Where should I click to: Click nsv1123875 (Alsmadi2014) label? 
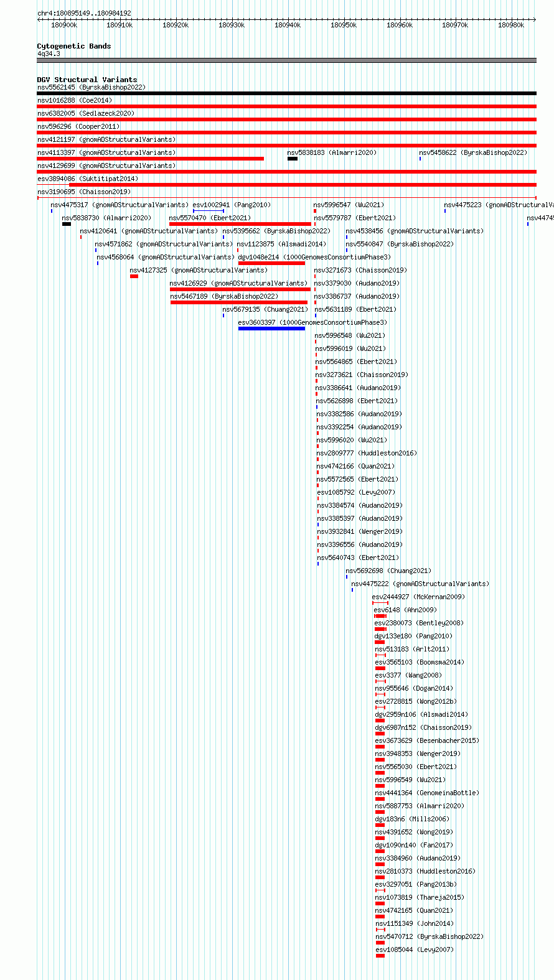click(x=281, y=245)
